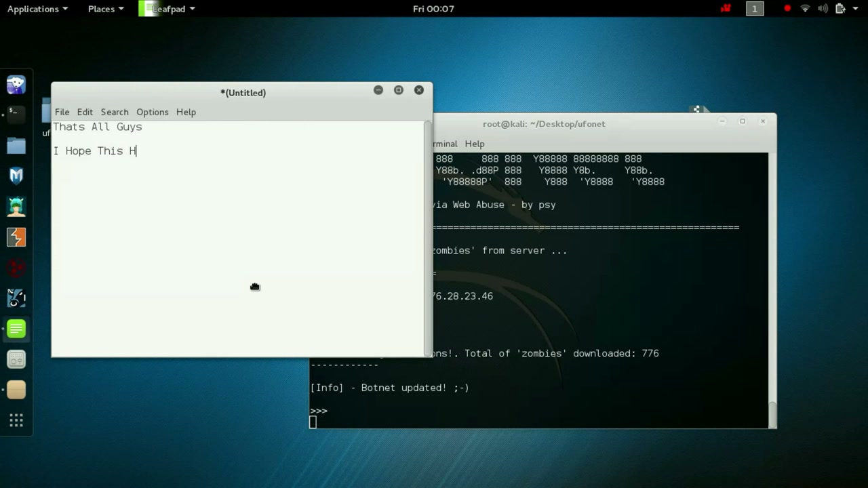The height and width of the screenshot is (488, 868).
Task: Click the tan notes icon in dock
Action: (16, 390)
